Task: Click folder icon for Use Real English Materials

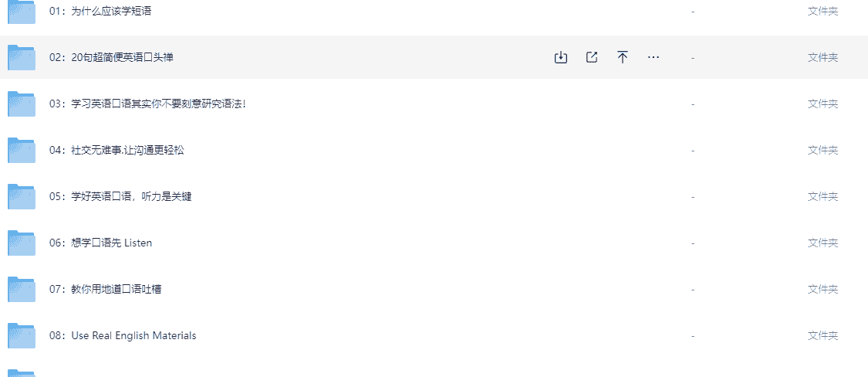Action: click(x=22, y=335)
